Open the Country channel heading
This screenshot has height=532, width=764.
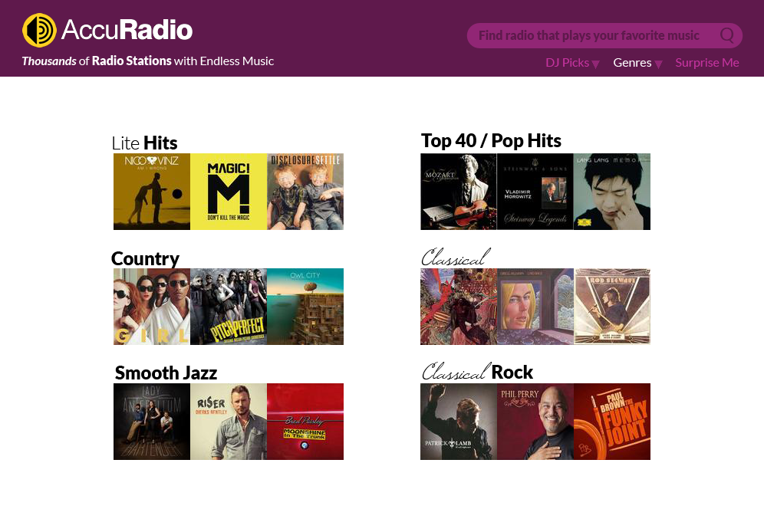click(145, 258)
